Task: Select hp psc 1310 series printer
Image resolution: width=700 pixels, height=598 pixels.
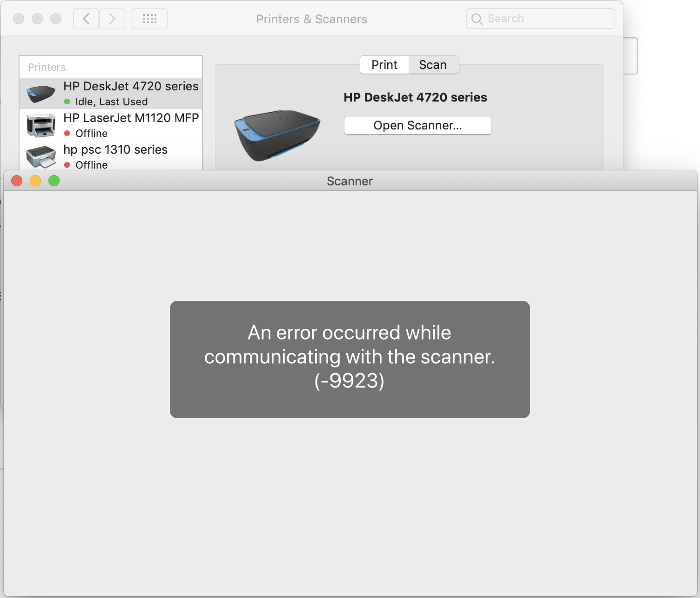Action: pyautogui.click(x=111, y=157)
